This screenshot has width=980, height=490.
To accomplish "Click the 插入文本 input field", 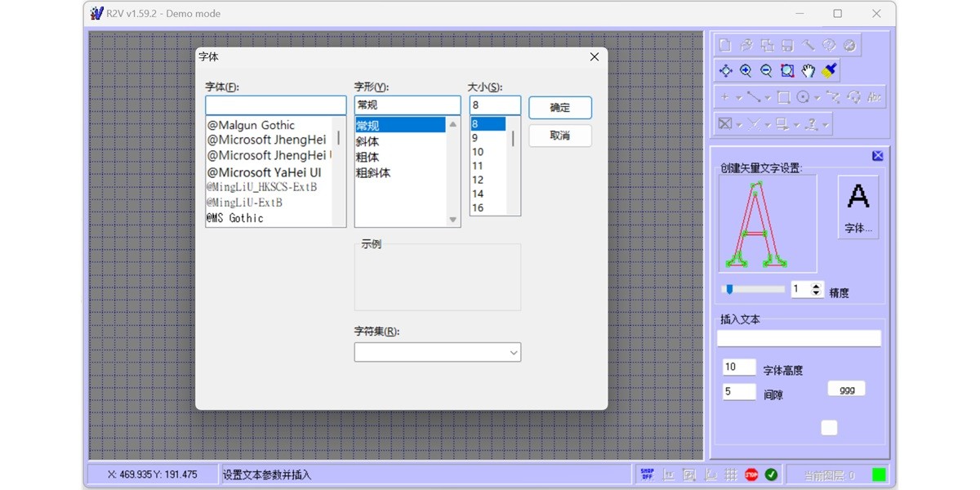I will pos(800,337).
